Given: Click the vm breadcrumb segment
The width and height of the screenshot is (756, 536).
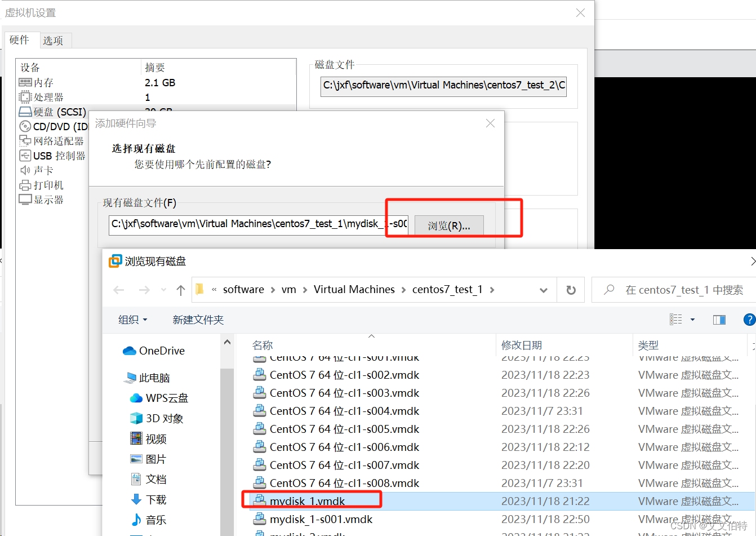Looking at the screenshot, I should click(289, 290).
